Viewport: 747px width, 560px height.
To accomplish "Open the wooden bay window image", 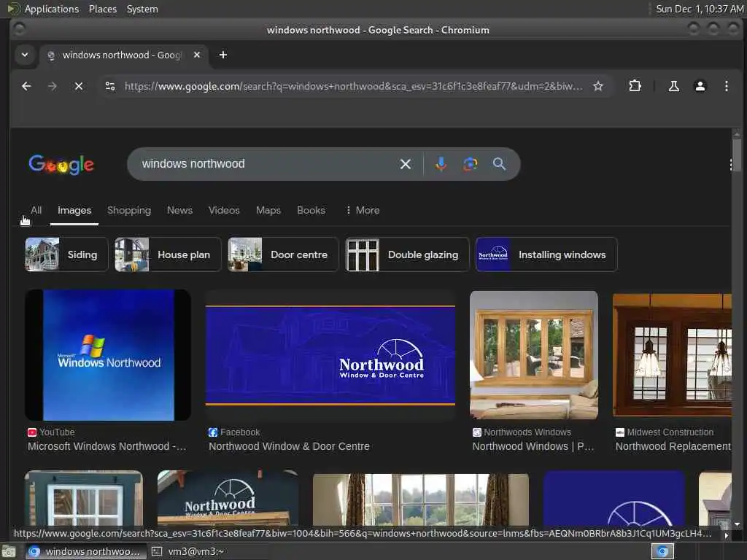I will [x=533, y=355].
